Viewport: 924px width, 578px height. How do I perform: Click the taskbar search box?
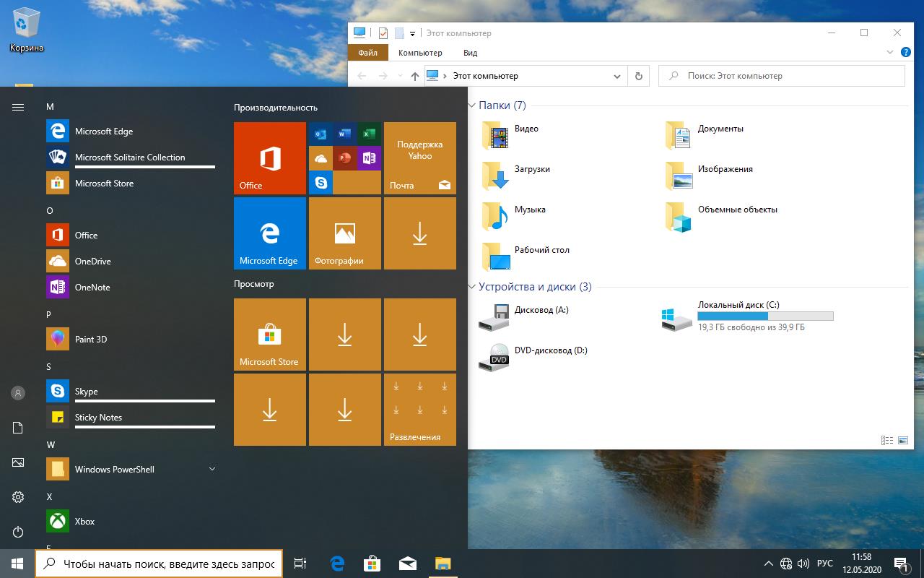click(159, 564)
